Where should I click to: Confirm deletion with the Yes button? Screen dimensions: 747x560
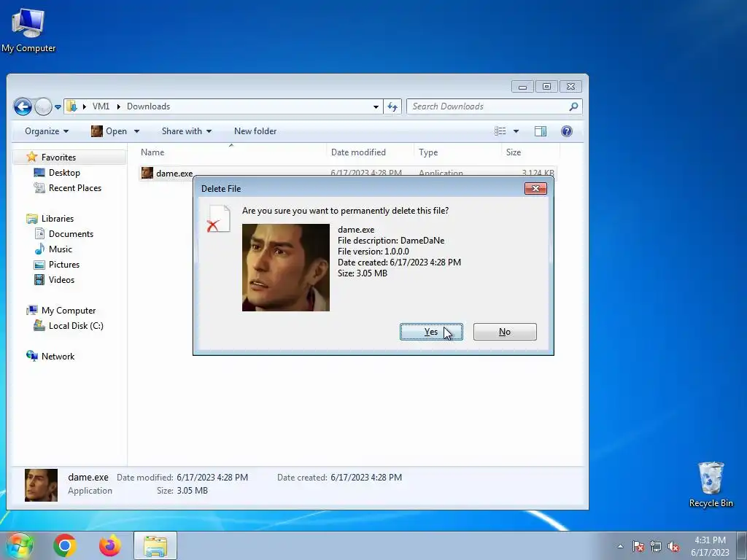click(x=431, y=332)
